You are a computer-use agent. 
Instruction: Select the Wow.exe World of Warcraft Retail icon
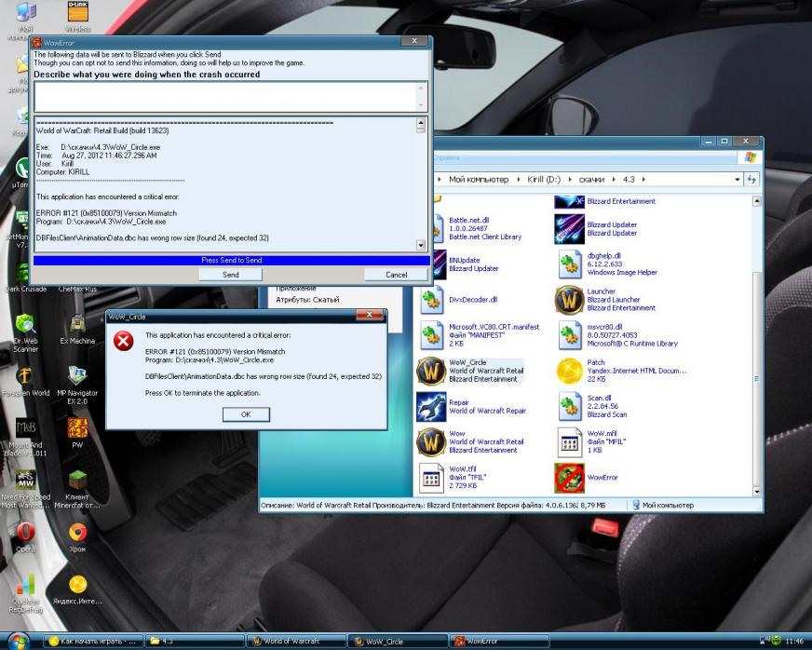[x=431, y=441]
